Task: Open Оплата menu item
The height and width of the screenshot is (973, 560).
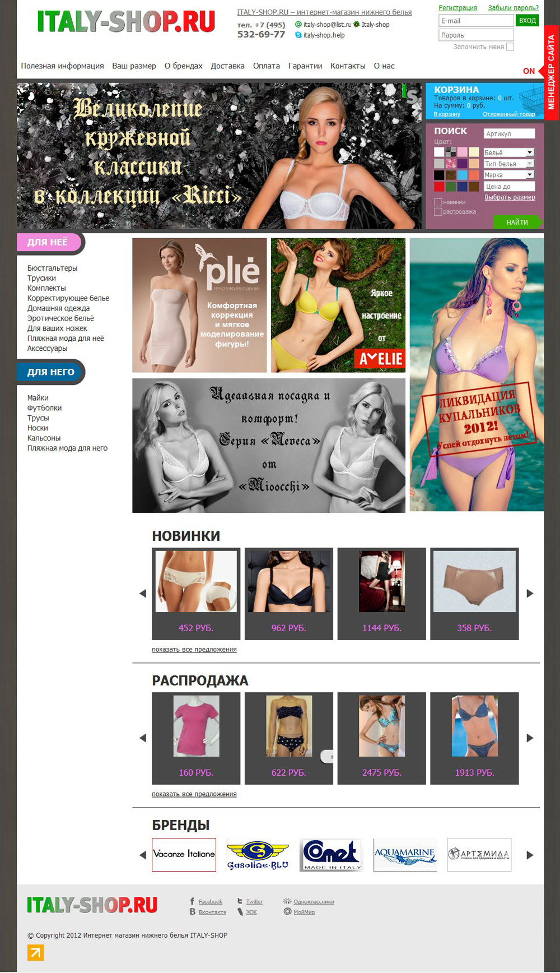Action: pos(267,66)
